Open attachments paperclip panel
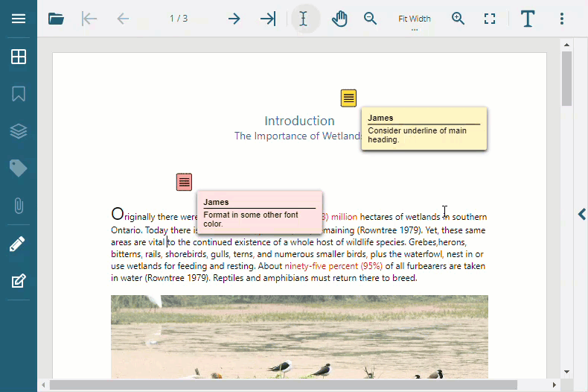Image resolution: width=588 pixels, height=392 pixels. pyautogui.click(x=19, y=206)
